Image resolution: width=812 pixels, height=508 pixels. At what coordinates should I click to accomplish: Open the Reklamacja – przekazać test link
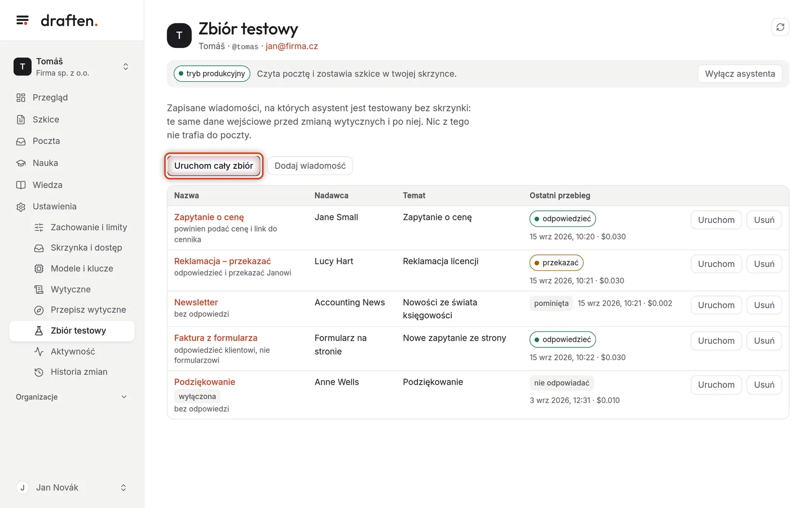(x=222, y=261)
